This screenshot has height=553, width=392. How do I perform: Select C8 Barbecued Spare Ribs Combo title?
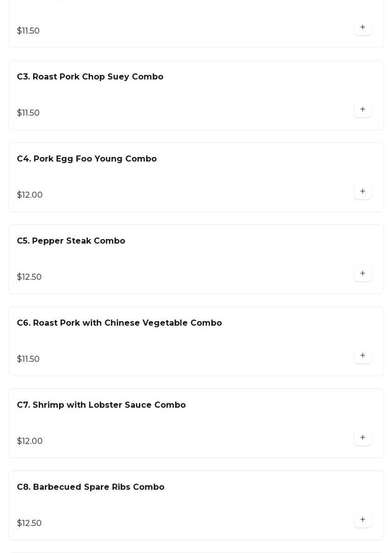91,487
